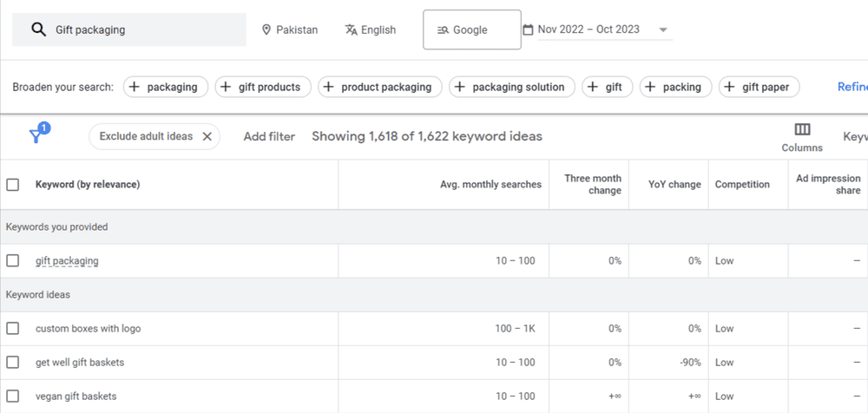Open the filter funnel icon
The image size is (868, 413).
36,136
